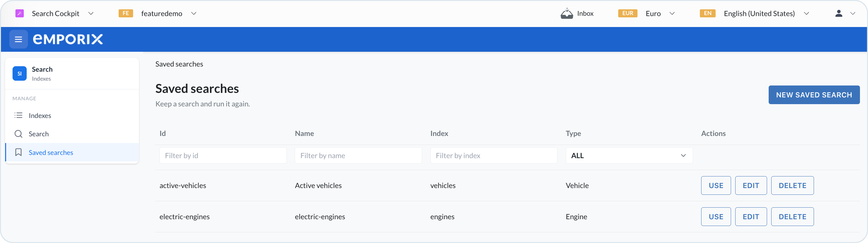868x243 pixels.
Task: Open the featuredemo tenant dropdown
Action: coord(194,14)
